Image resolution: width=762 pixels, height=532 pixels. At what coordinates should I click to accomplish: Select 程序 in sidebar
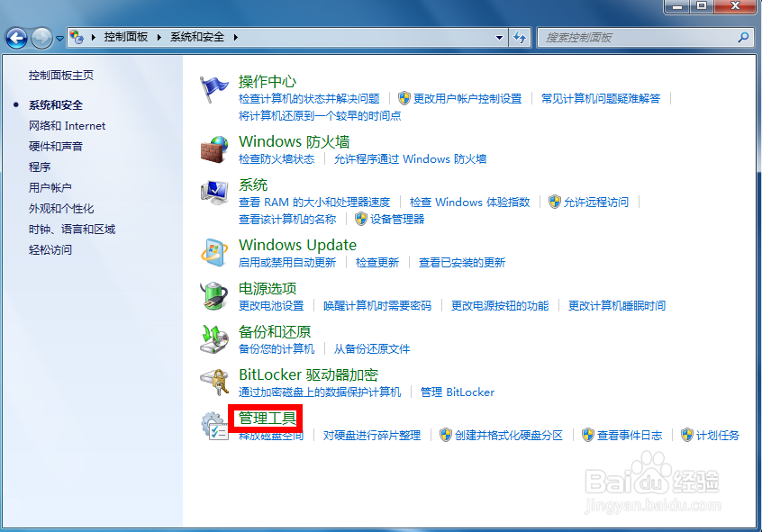coord(40,167)
